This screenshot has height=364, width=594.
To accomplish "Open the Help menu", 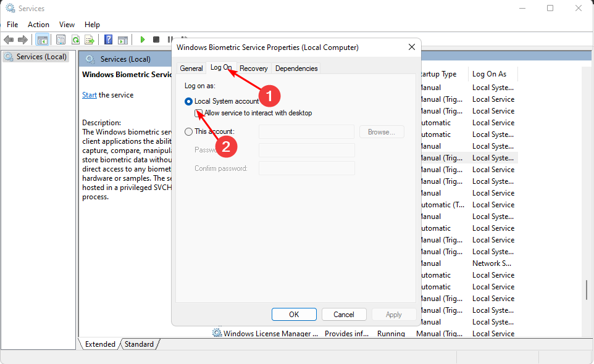I will coord(92,24).
